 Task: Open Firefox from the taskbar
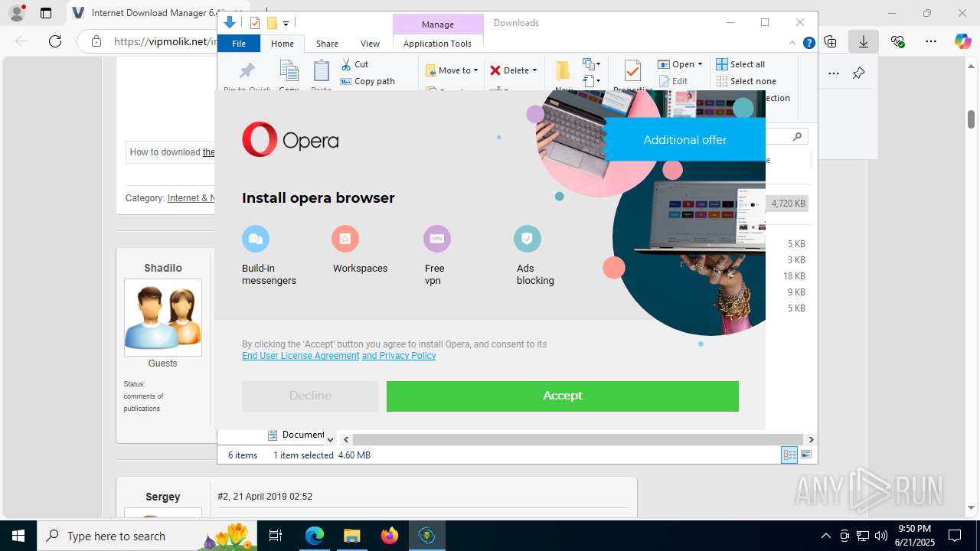[x=389, y=536]
